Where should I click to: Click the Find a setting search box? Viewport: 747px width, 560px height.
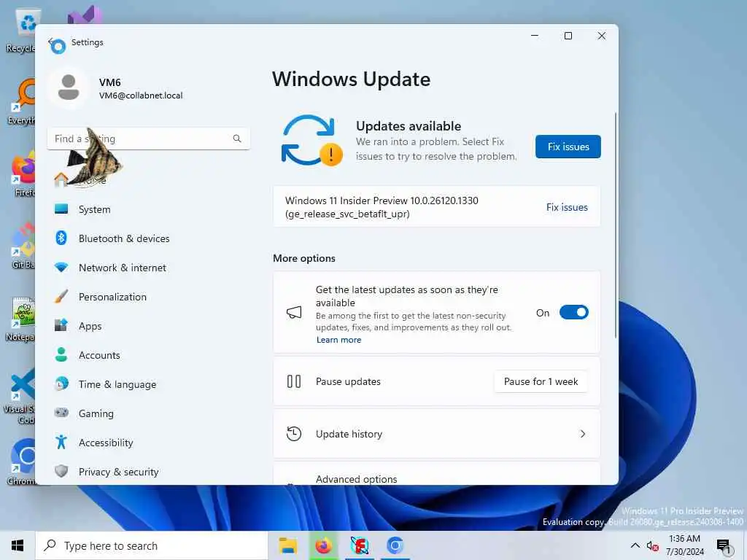(147, 139)
